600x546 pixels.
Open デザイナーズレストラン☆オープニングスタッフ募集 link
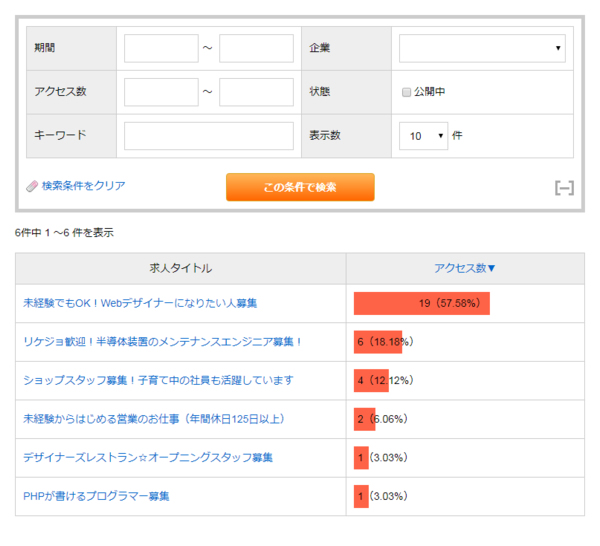click(x=148, y=458)
